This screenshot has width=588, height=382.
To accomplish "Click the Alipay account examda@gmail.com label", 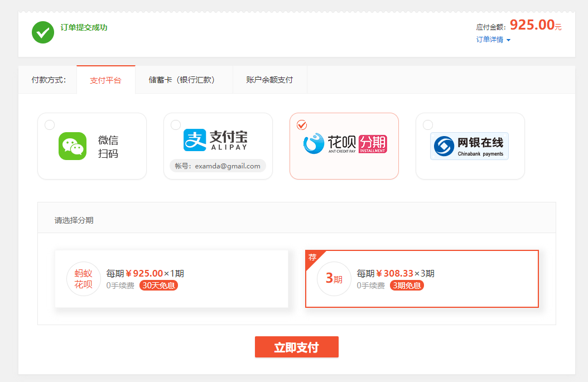I will pos(218,166).
